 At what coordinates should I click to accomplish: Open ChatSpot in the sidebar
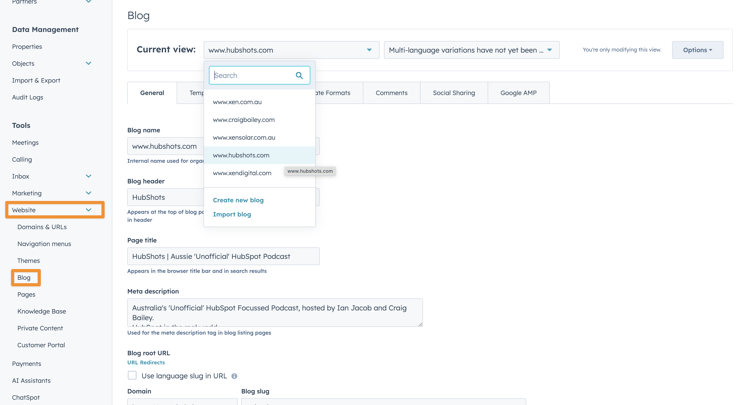tap(25, 397)
